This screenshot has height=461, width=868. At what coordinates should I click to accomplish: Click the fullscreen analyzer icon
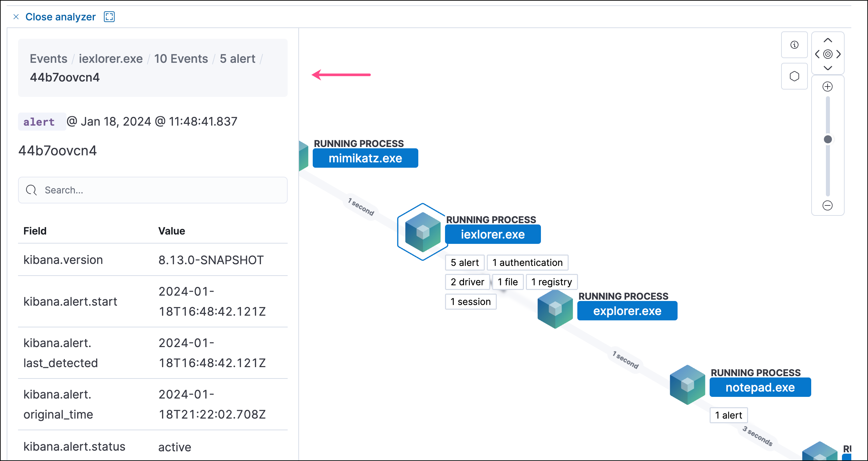click(x=109, y=17)
